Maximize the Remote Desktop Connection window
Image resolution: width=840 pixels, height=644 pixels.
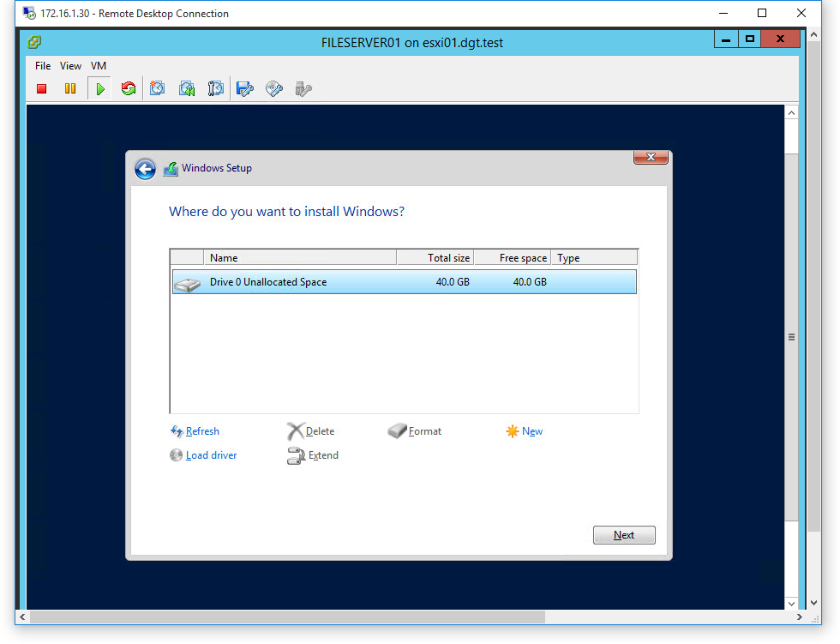point(762,14)
